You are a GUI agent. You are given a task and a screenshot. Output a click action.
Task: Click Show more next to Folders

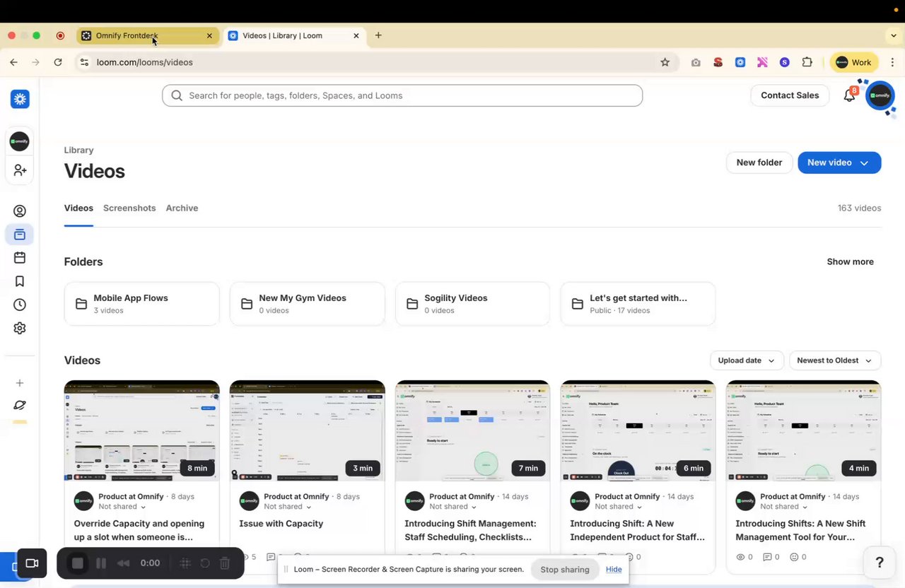(851, 261)
